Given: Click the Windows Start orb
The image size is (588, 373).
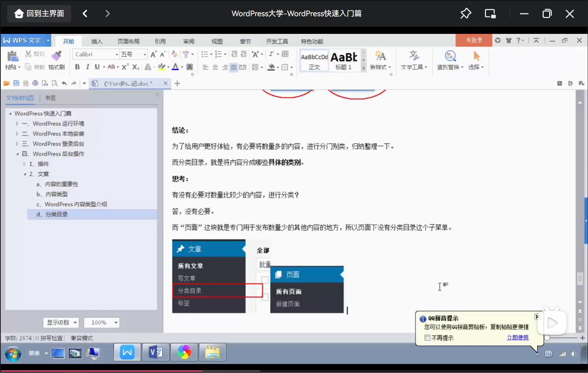Looking at the screenshot, I should tap(13, 354).
